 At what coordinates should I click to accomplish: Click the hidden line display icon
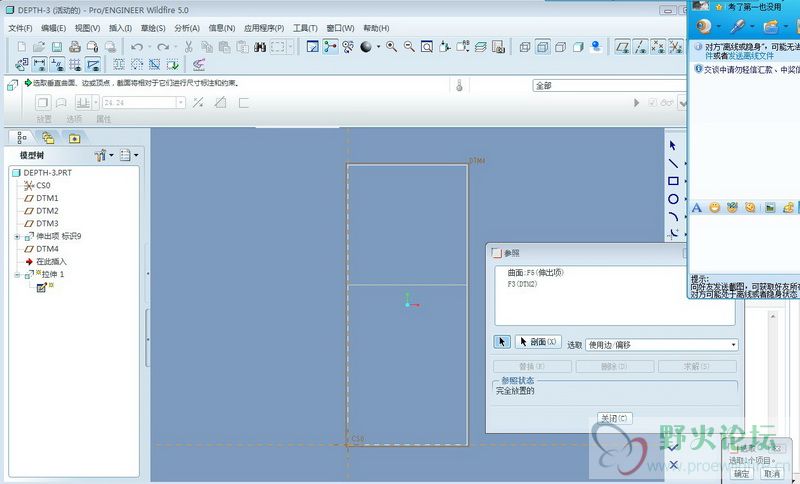[x=543, y=47]
